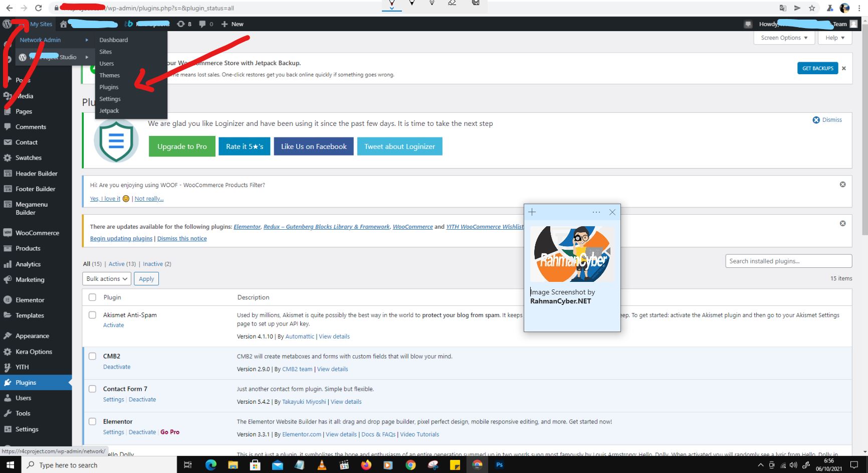Open the Media library from the sidebar

click(x=24, y=96)
